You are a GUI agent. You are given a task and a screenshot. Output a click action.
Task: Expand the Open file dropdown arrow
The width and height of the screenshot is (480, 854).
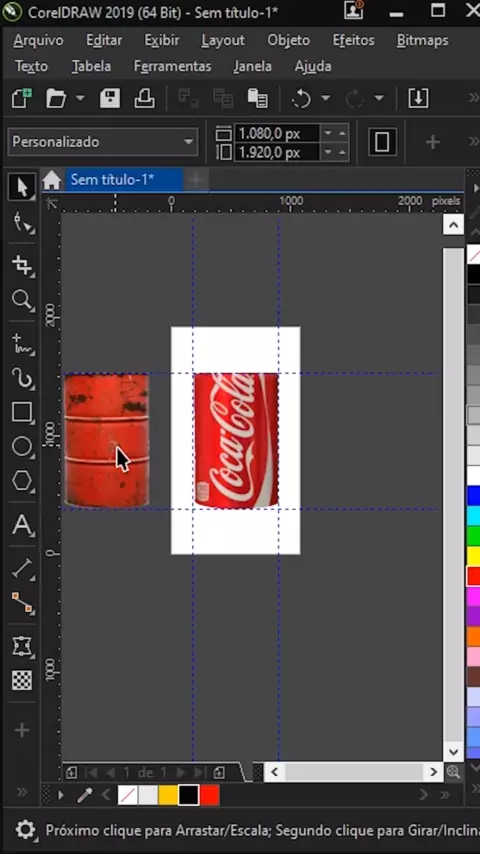click(80, 99)
